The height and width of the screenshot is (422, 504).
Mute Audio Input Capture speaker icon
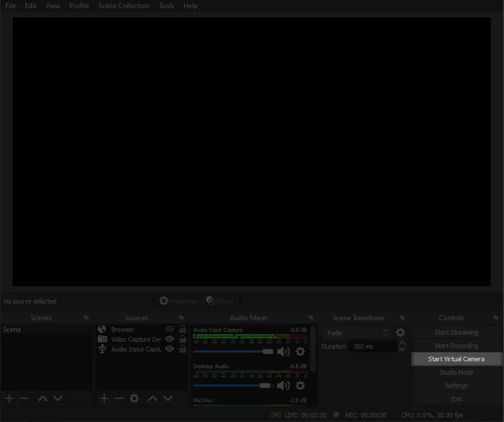coord(283,351)
